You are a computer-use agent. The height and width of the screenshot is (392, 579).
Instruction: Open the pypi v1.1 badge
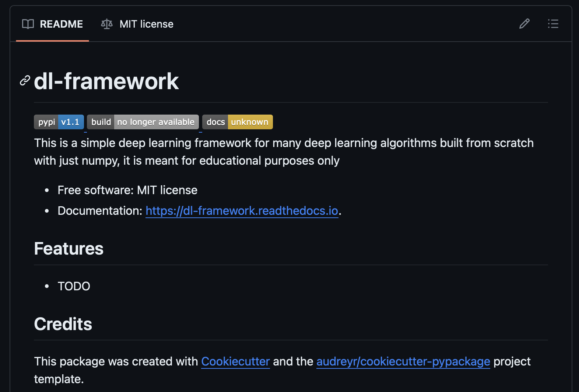pos(59,122)
